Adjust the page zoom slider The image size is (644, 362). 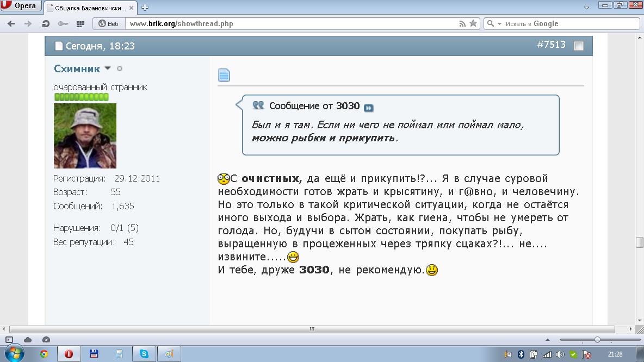pos(597,340)
